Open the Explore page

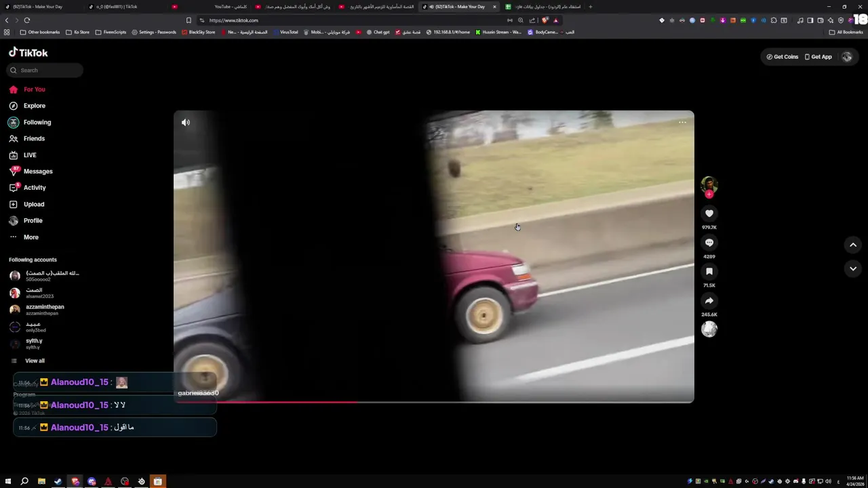pos(27,106)
